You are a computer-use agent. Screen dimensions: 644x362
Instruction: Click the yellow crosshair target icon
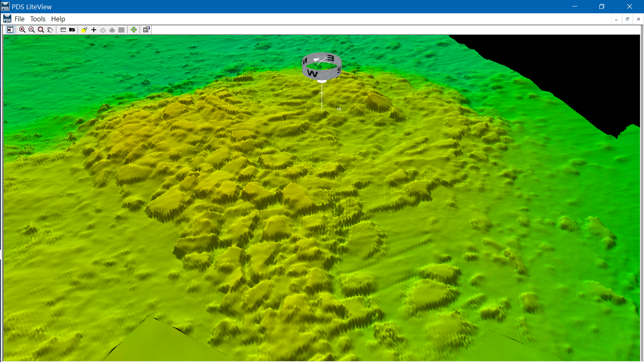click(x=134, y=30)
